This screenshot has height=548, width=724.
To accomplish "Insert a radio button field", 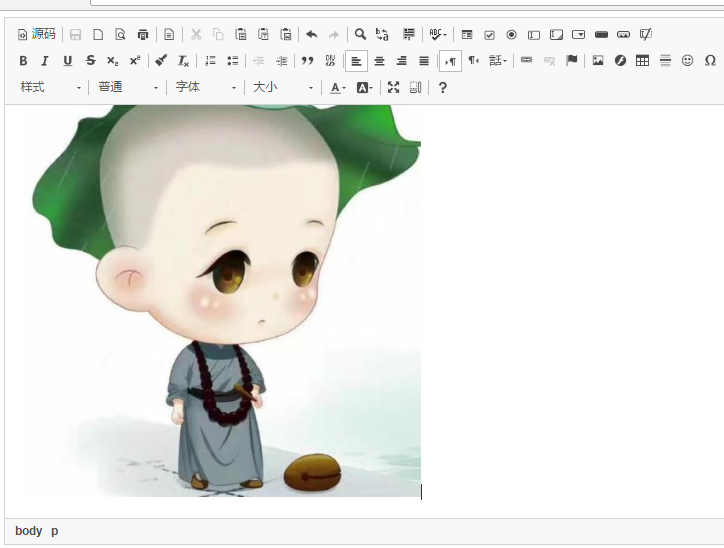I will point(512,35).
